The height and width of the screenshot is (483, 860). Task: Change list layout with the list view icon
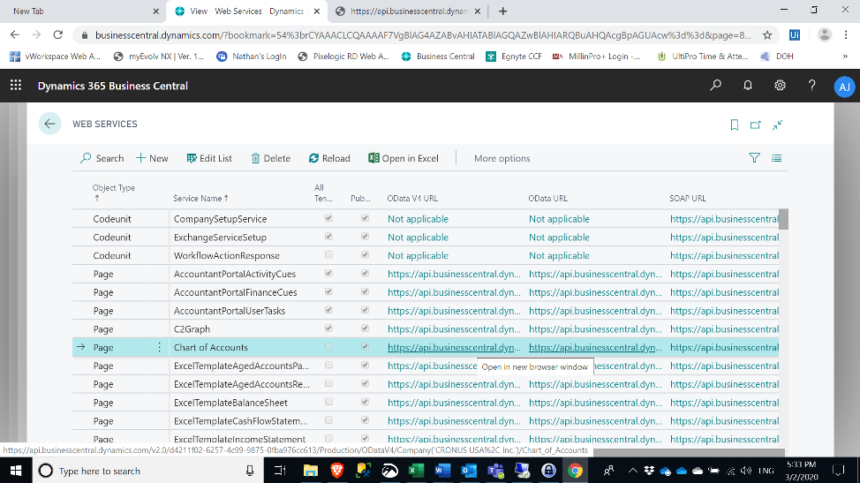(x=776, y=158)
